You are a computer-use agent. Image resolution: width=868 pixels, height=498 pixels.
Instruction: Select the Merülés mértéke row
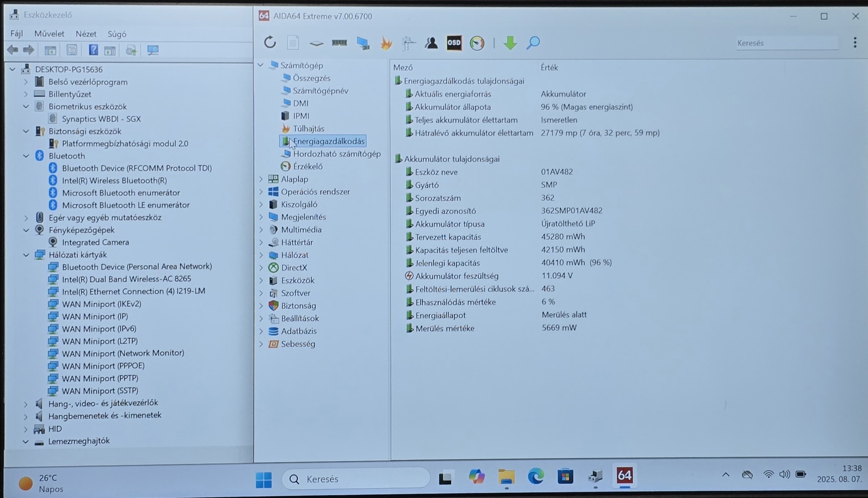[x=491, y=328]
